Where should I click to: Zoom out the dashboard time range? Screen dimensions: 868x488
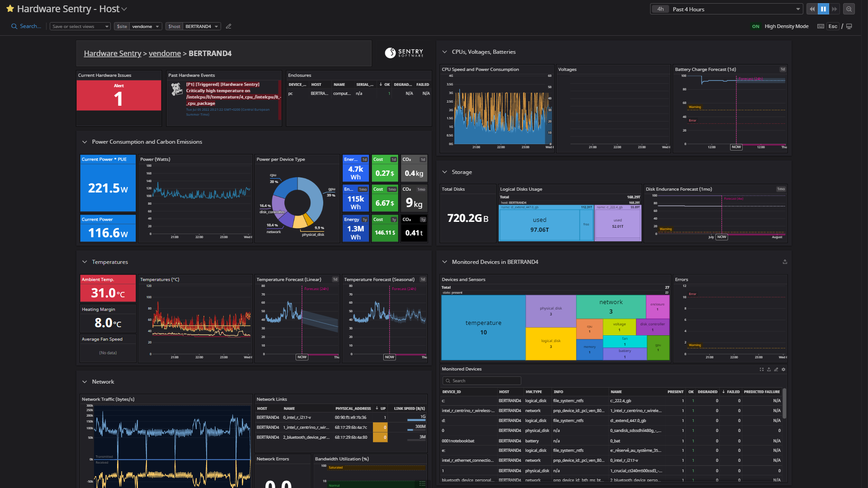[849, 9]
